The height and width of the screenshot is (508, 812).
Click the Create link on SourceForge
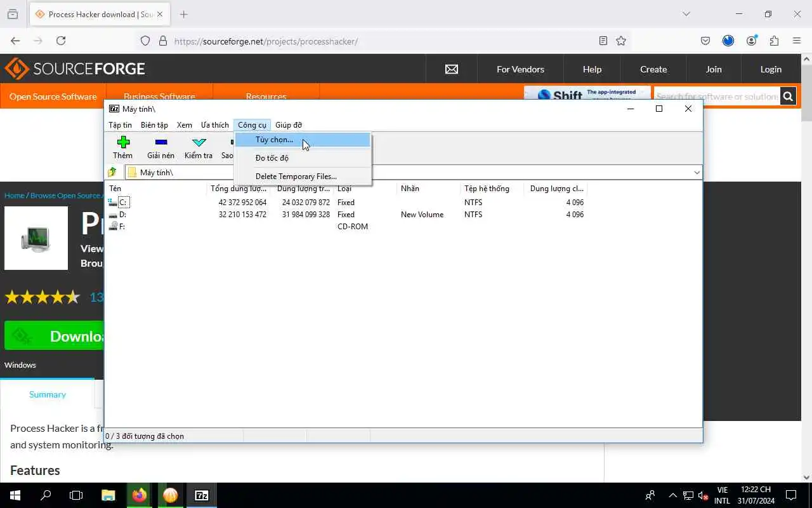pyautogui.click(x=653, y=69)
